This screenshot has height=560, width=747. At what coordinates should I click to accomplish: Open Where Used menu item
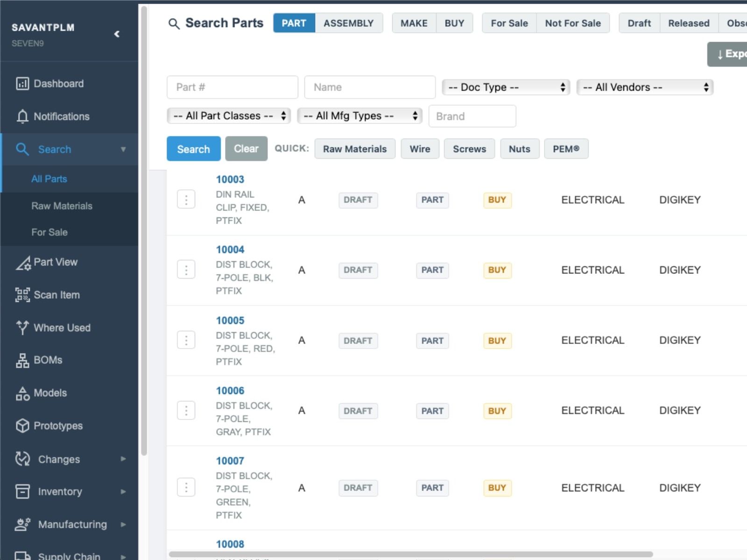[69, 328]
